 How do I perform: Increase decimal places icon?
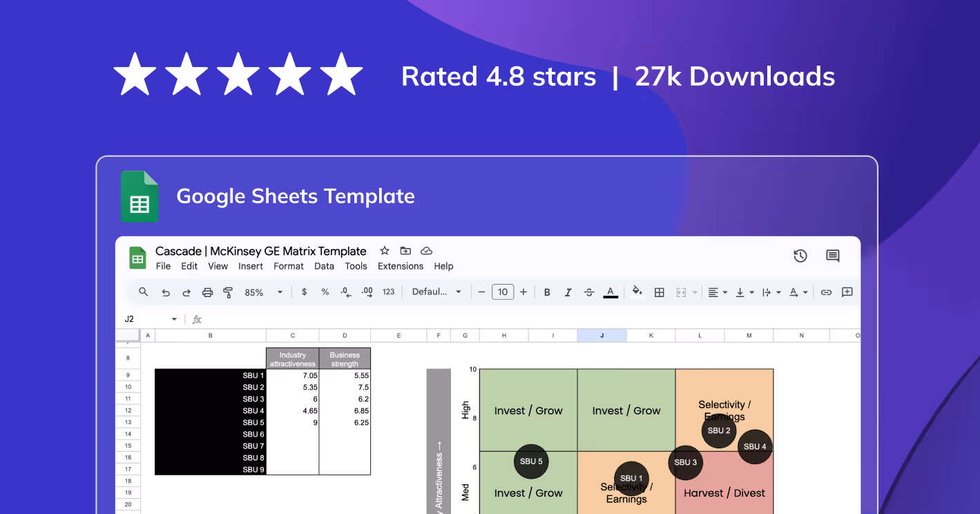click(x=367, y=292)
